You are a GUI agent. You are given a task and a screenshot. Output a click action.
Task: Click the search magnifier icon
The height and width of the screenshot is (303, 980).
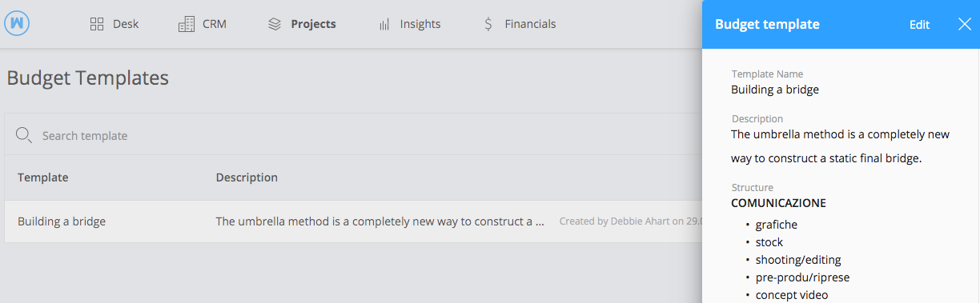pyautogui.click(x=24, y=135)
